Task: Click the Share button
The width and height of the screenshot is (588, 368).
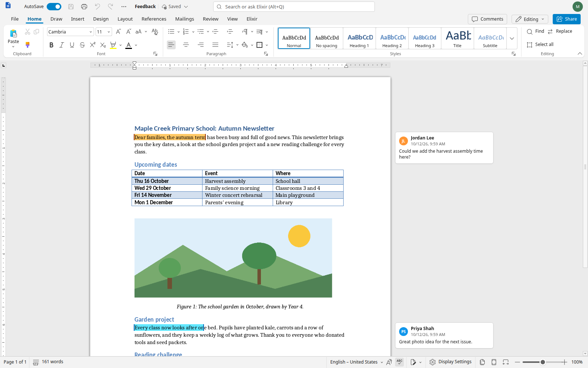Action: click(567, 19)
